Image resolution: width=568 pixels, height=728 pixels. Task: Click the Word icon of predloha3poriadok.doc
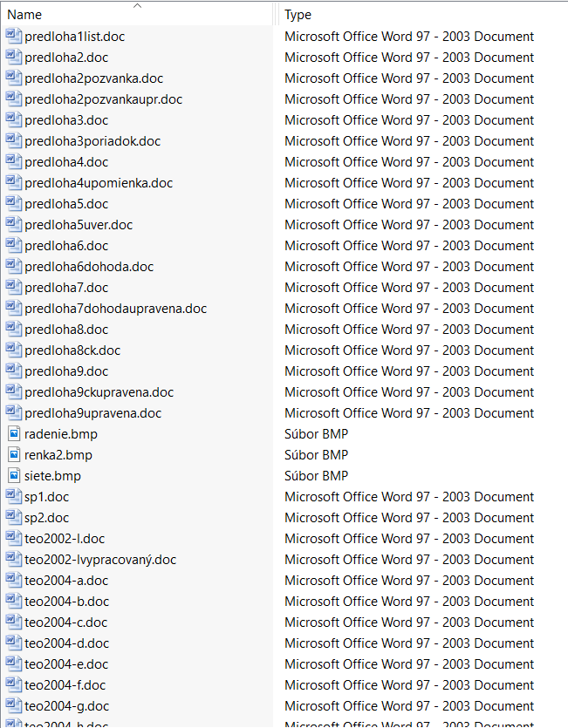click(14, 140)
